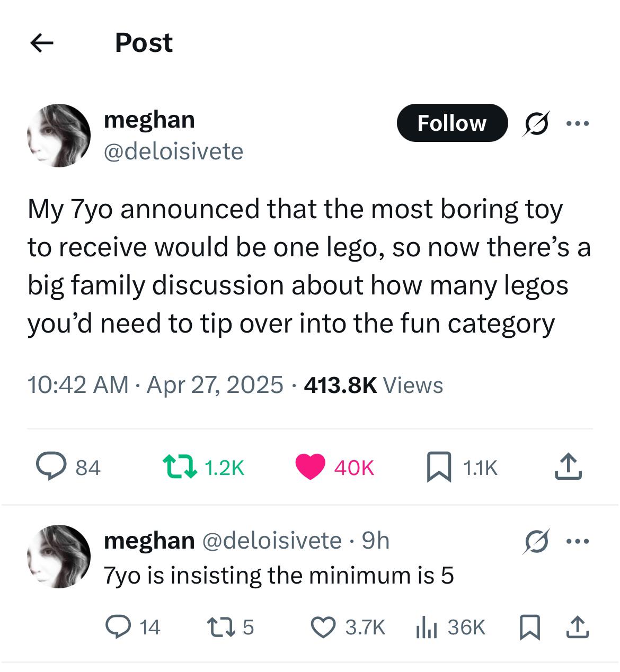Tap the reply bubble showing 84
This screenshot has height=672, width=620.
[51, 467]
